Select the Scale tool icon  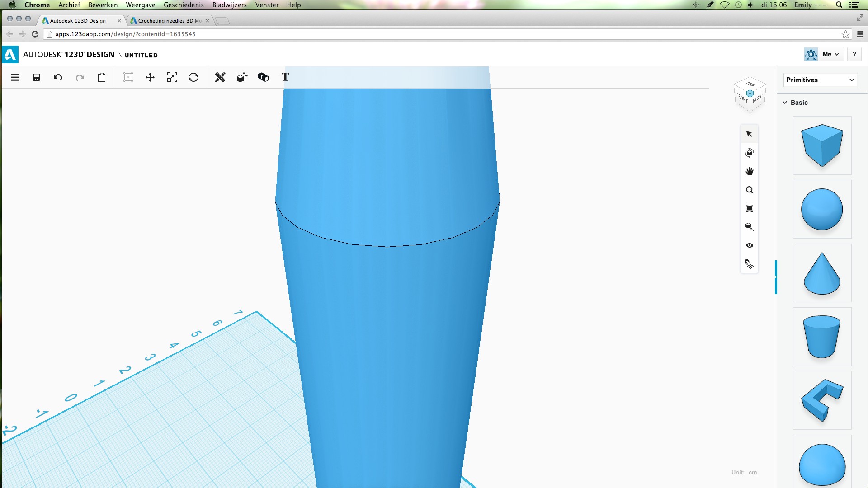point(171,77)
